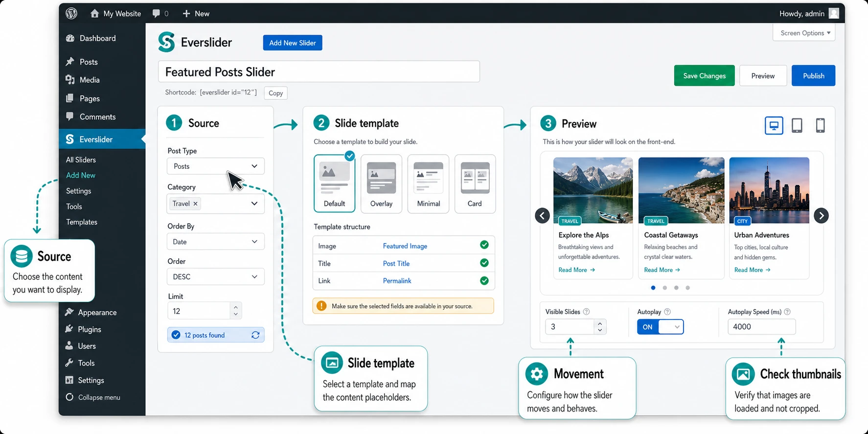Select desktop preview device icon
The width and height of the screenshot is (868, 434).
[x=774, y=125]
